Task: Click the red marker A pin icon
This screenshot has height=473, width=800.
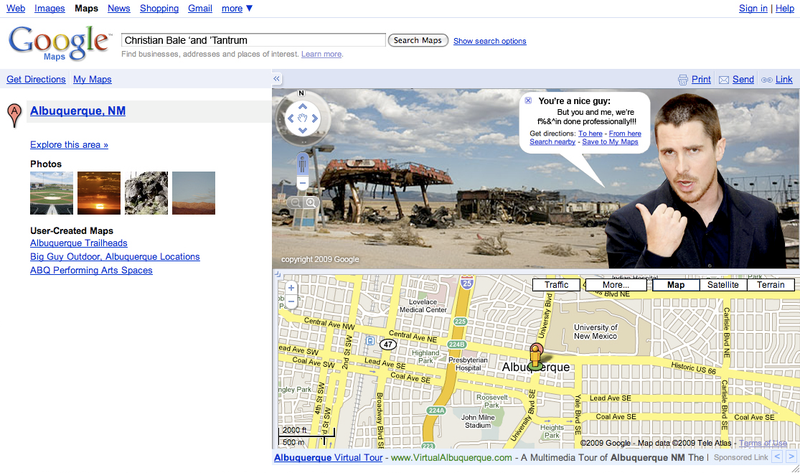Action: click(14, 115)
